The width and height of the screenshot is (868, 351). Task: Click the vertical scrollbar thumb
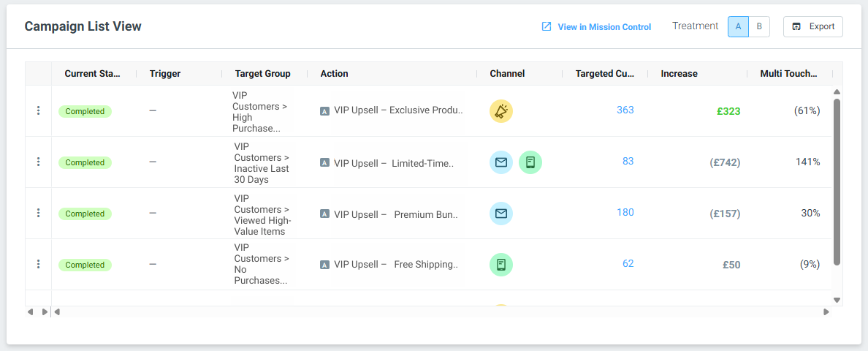click(x=837, y=181)
